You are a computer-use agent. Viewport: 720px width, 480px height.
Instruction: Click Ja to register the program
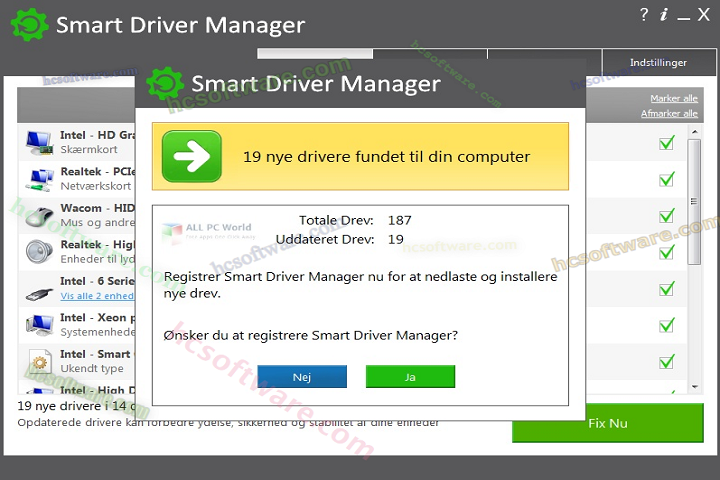click(x=410, y=377)
